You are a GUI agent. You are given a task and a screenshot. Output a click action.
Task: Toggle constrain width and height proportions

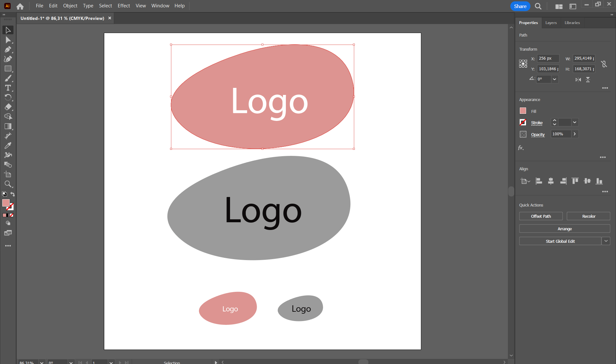(x=604, y=64)
